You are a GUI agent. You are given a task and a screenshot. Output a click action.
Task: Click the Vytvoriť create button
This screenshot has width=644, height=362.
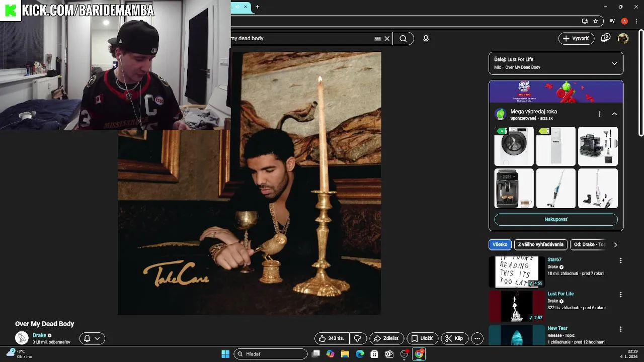point(576,38)
